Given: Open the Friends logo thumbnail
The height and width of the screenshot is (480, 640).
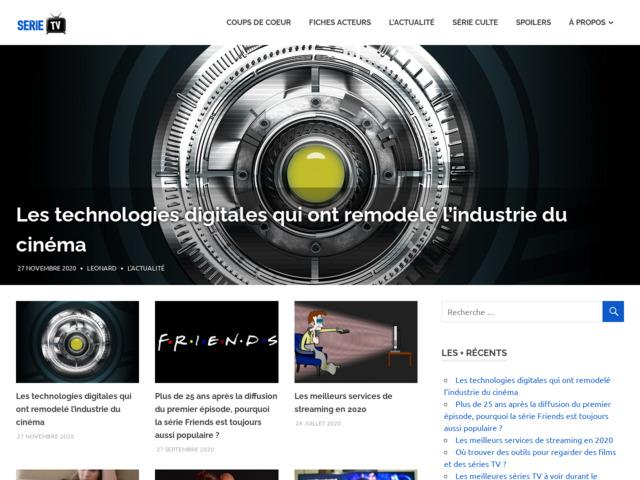Looking at the screenshot, I should (x=216, y=342).
